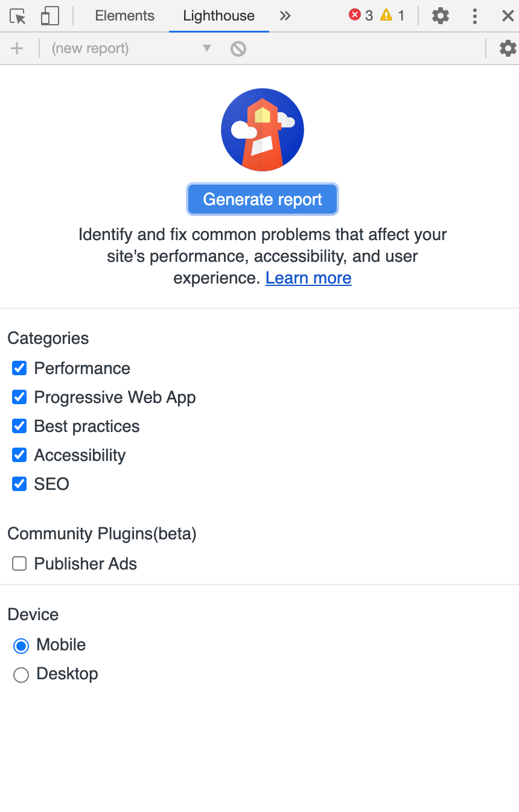Click the clear all reports icon
This screenshot has width=519, height=812.
tap(238, 48)
